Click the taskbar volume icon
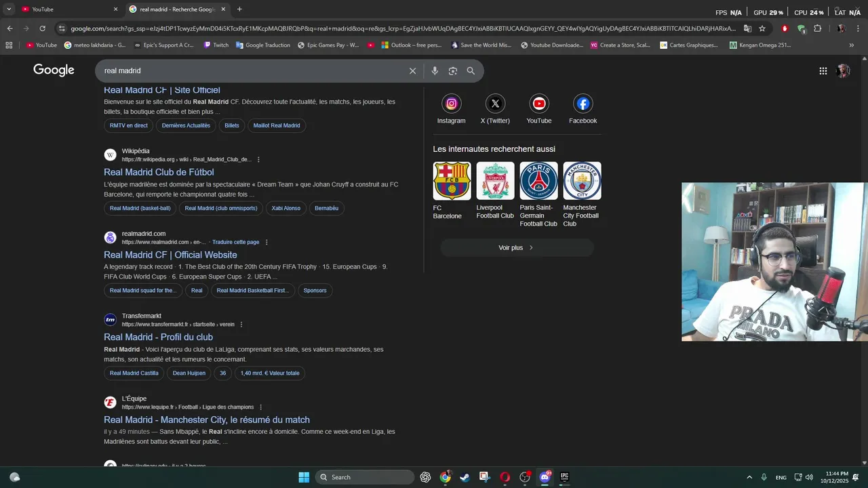 809,477
